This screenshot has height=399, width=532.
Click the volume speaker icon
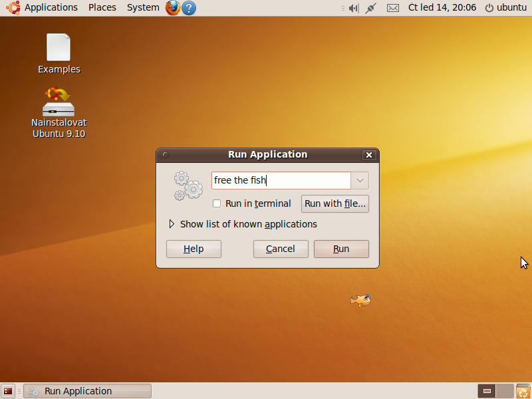pyautogui.click(x=354, y=8)
